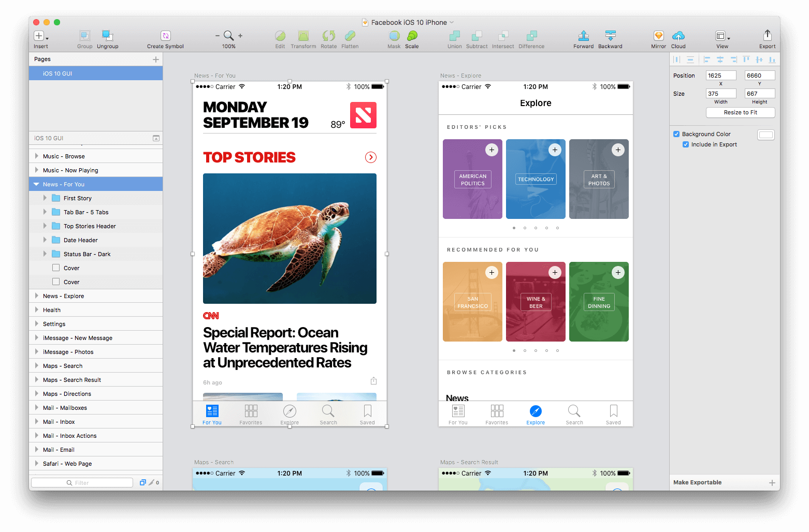This screenshot has width=809, height=532.
Task: Toggle Background Color checkbox
Action: [676, 134]
